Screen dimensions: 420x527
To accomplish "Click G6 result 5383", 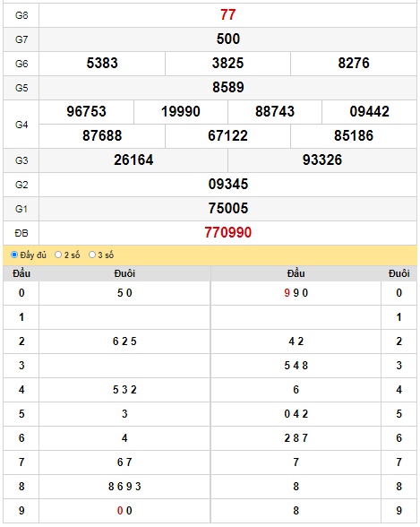I will 102,63.
